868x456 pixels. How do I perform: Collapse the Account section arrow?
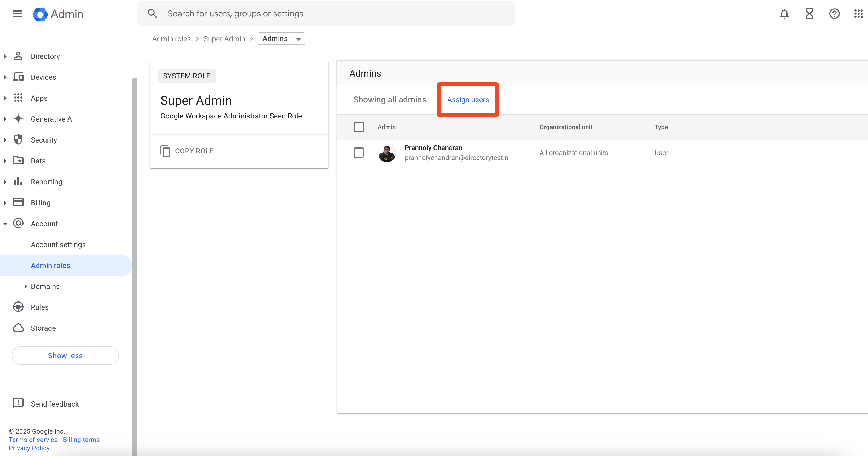5,224
